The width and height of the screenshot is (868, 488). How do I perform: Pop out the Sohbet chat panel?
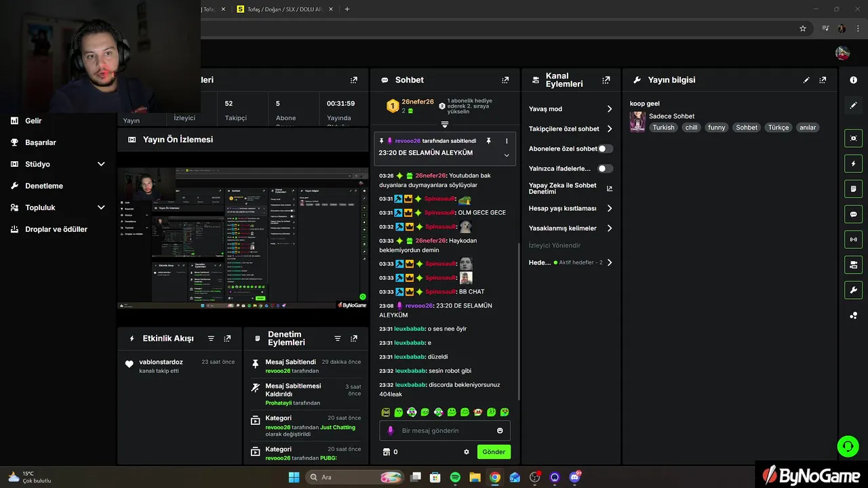[505, 80]
